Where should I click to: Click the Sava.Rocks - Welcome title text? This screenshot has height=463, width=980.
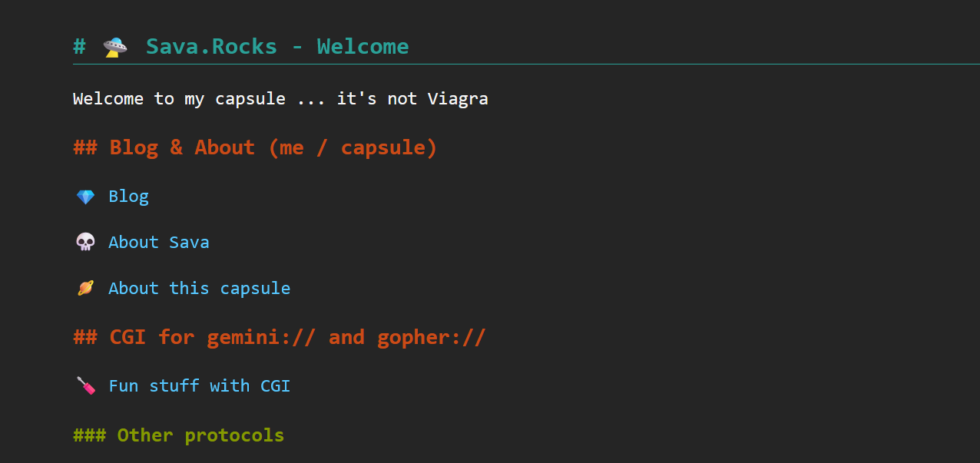(x=276, y=47)
